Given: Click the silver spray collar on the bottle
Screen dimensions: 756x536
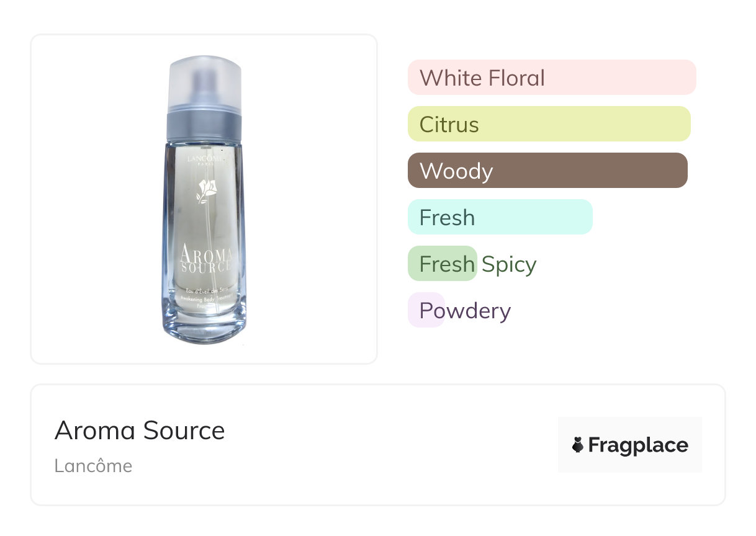Looking at the screenshot, I should click(x=204, y=124).
